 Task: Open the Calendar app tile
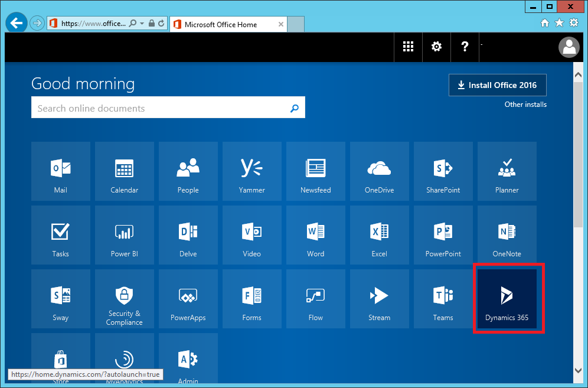125,171
